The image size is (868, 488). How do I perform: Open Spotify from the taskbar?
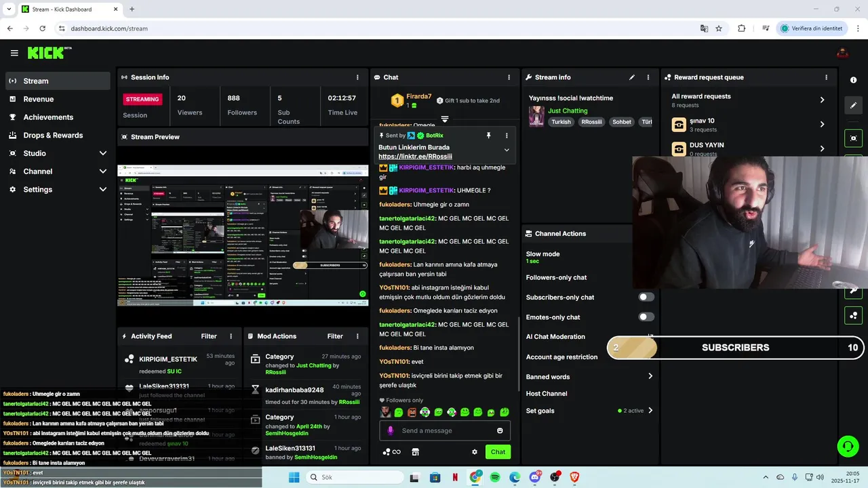(x=495, y=477)
